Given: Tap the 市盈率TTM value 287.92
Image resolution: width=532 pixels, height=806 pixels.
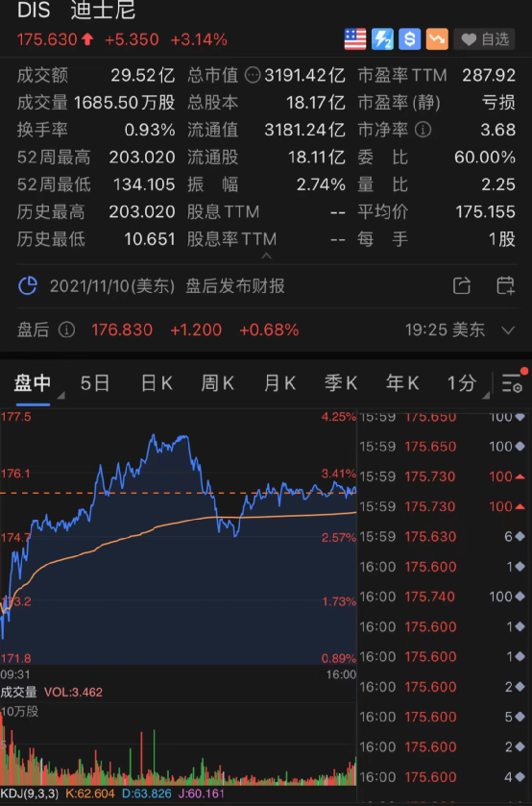Looking at the screenshot, I should tap(489, 76).
